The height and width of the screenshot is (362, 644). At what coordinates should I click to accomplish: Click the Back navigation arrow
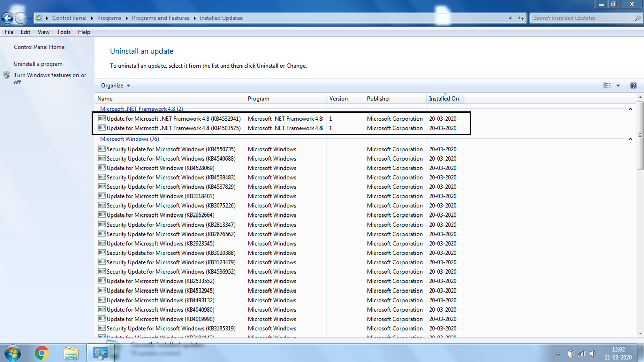click(7, 19)
